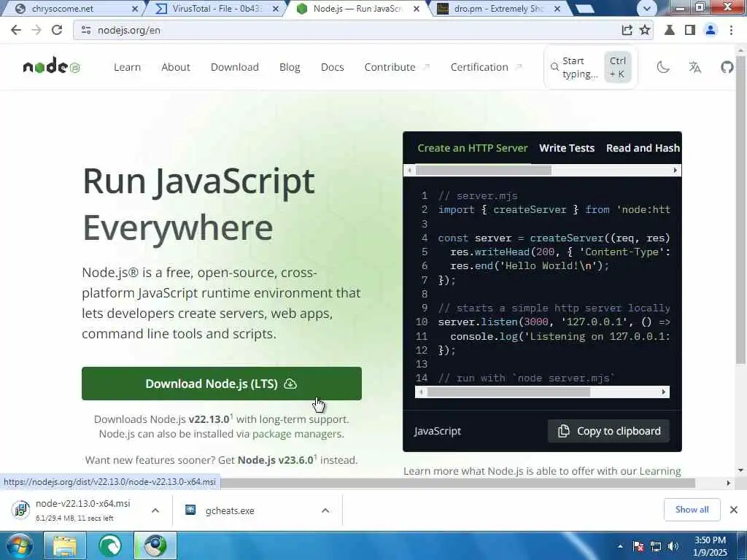
Task: Click the green browser icon in the taskbar
Action: [x=110, y=545]
